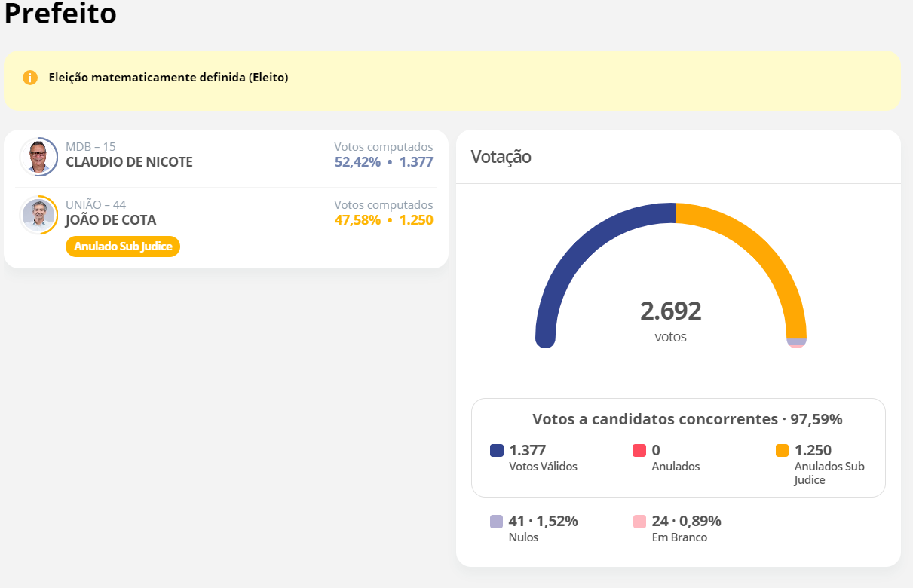
Task: Select candidate name JOÃO DE COTA
Action: 111,220
